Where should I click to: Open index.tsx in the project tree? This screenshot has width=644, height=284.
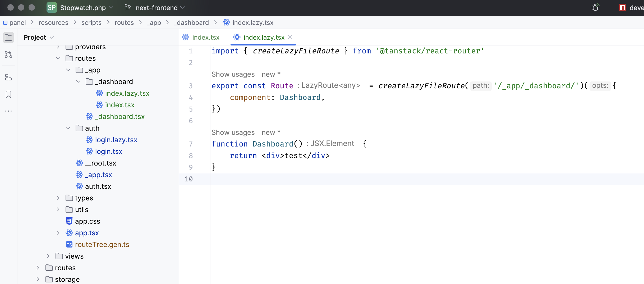tap(120, 105)
